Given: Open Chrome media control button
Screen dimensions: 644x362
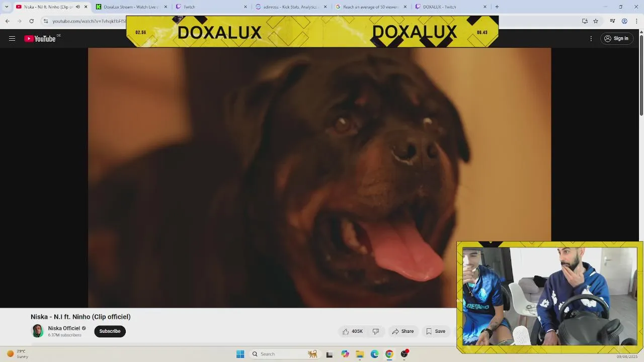Looking at the screenshot, I should pos(612,21).
